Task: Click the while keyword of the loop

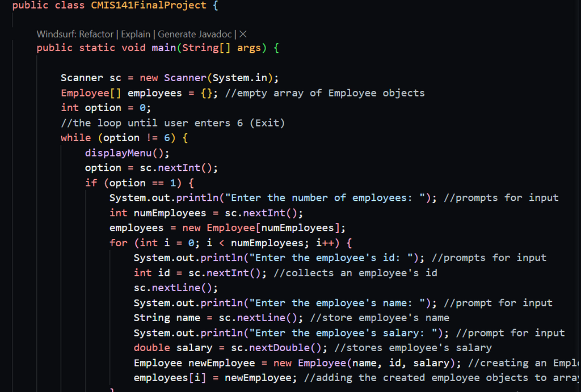Action: (x=75, y=138)
